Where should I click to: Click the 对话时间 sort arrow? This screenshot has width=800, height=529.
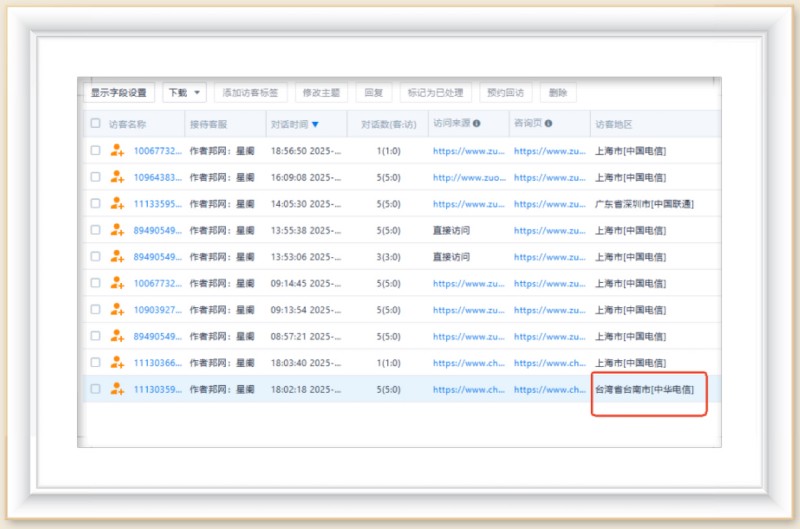pyautogui.click(x=315, y=125)
